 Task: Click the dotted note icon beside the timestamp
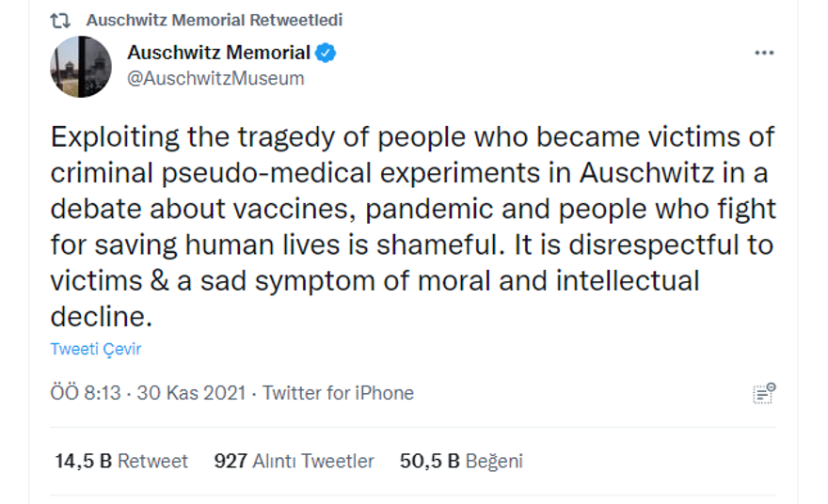coord(763,393)
